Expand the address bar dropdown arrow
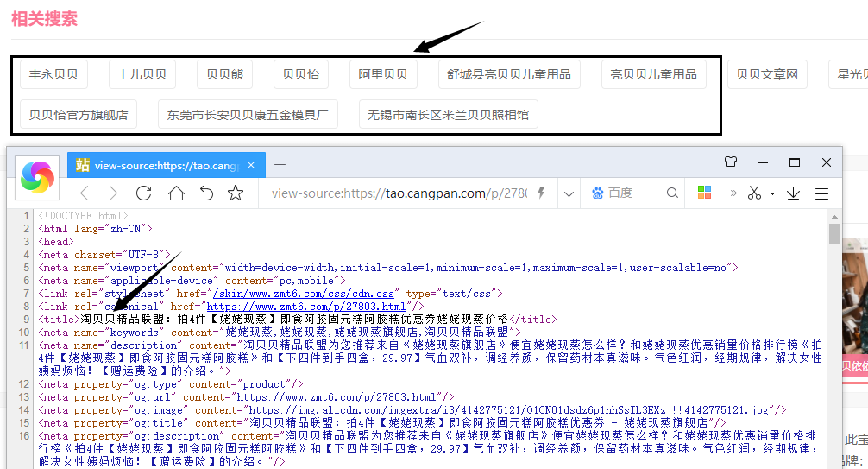868x469 pixels. tap(569, 193)
